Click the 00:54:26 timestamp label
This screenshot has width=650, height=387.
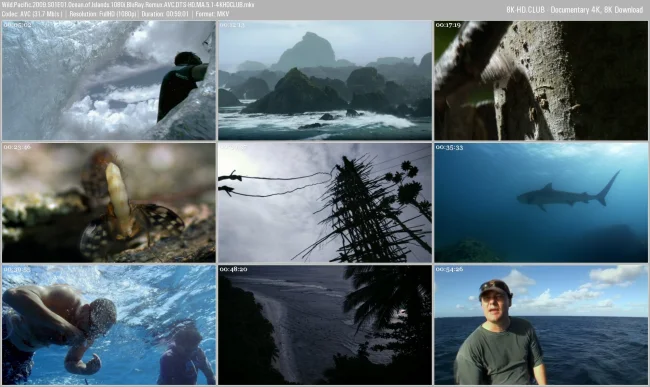click(x=449, y=269)
